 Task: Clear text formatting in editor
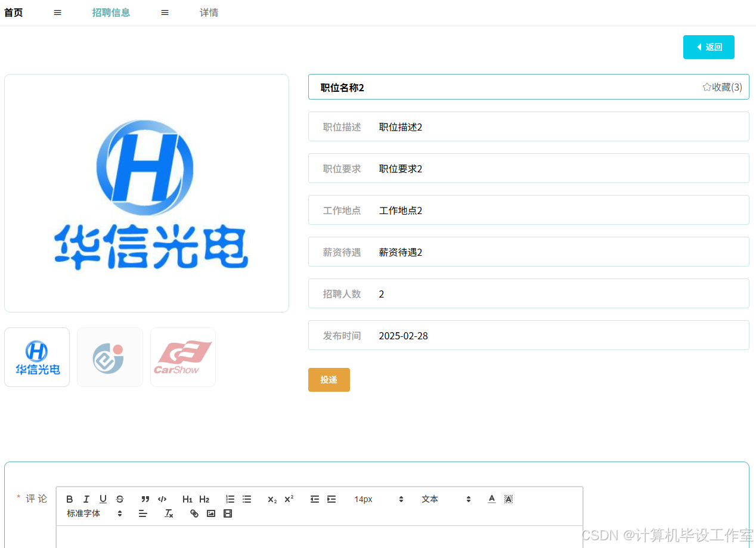click(x=169, y=513)
